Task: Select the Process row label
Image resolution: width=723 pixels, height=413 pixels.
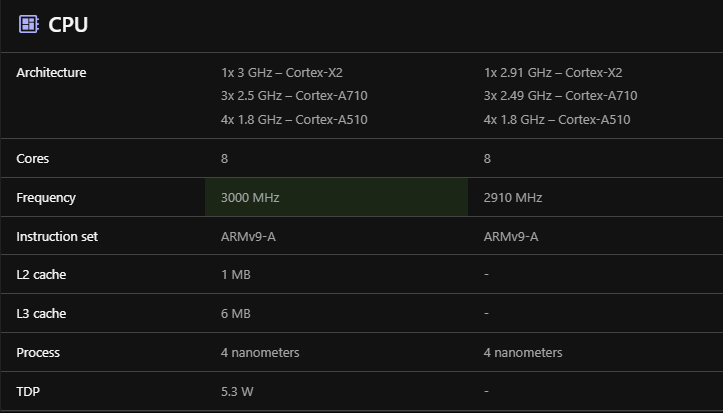Action: [x=38, y=353]
